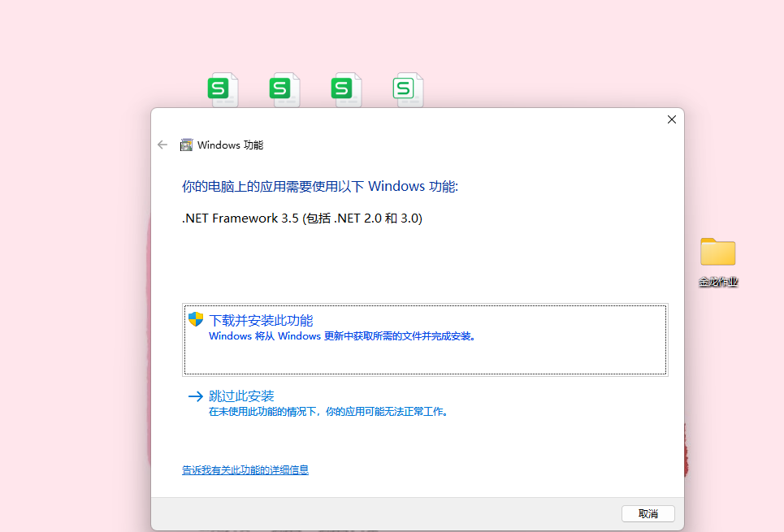Click the arrow icon beside 跳过此安装

click(196, 396)
